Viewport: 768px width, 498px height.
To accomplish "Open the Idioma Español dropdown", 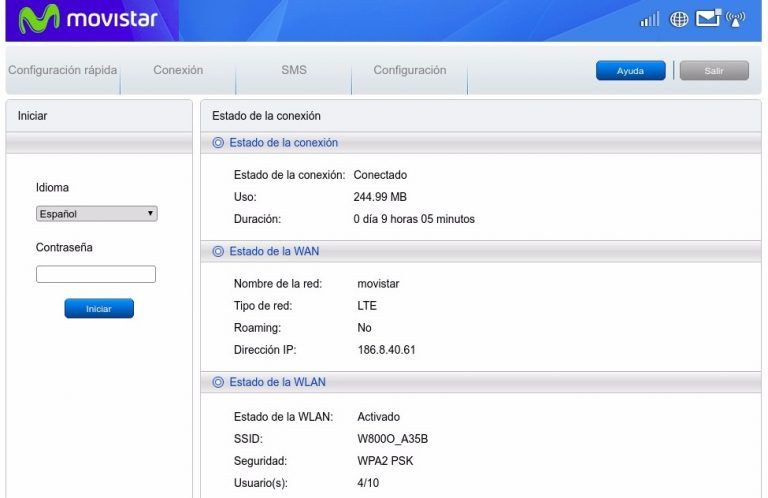I will pyautogui.click(x=96, y=213).
